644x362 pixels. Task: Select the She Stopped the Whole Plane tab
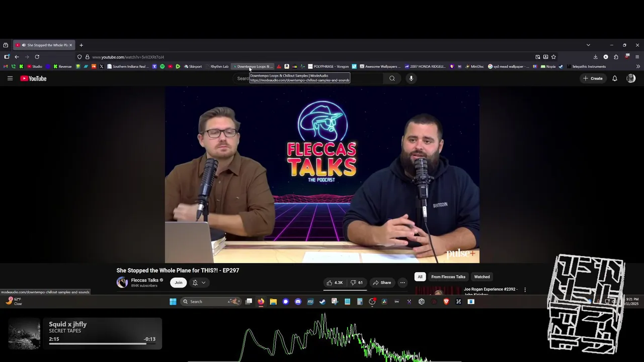[44, 45]
